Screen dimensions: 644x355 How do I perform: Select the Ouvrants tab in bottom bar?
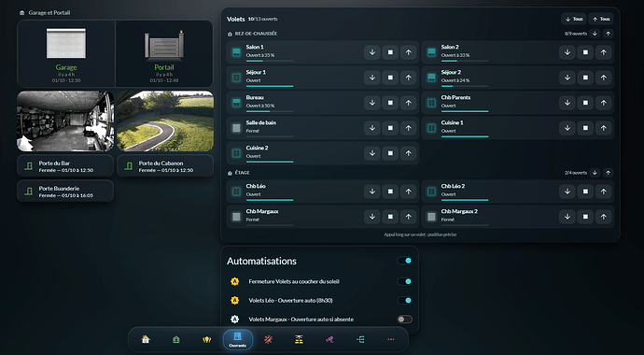[238, 340]
